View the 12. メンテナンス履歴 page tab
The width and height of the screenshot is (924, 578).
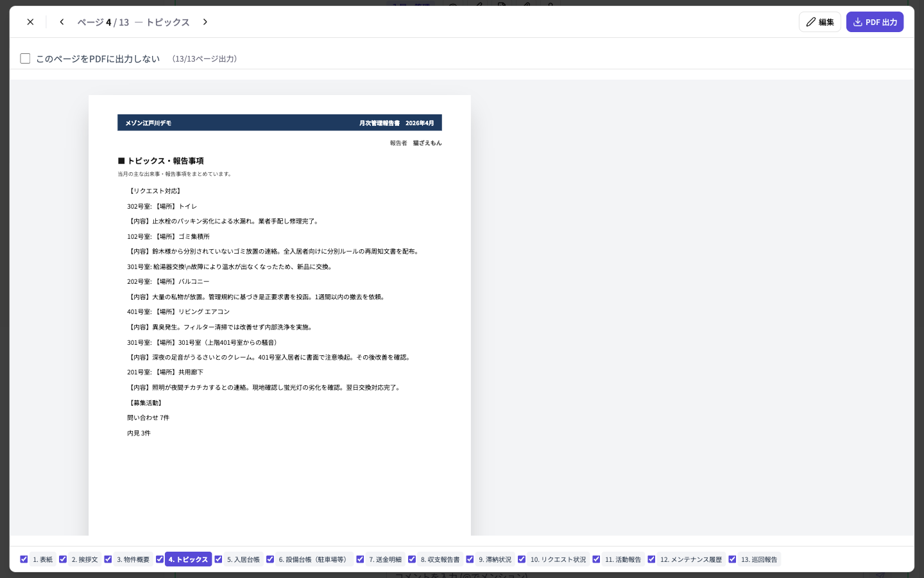[x=691, y=559]
